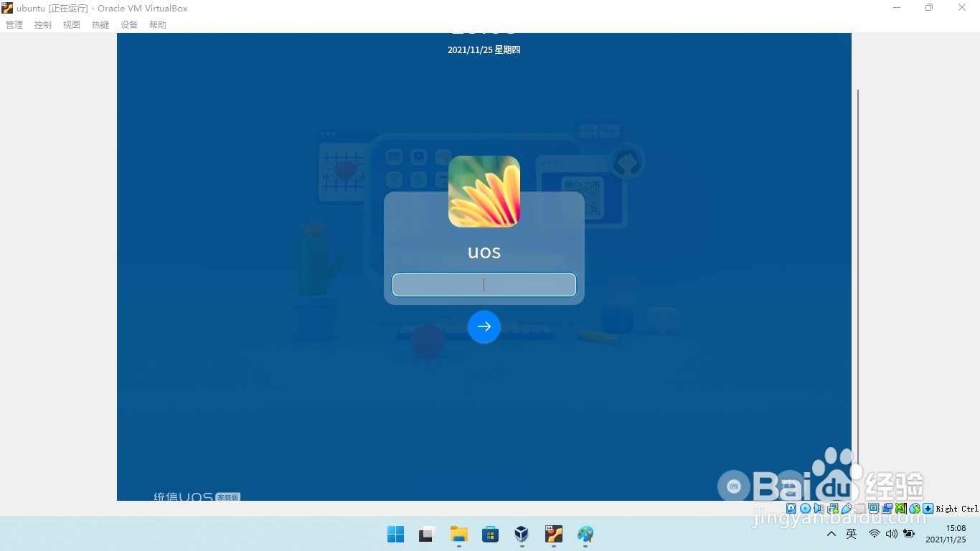
Task: Click the VirtualBox title bar app icon
Action: 7,8
